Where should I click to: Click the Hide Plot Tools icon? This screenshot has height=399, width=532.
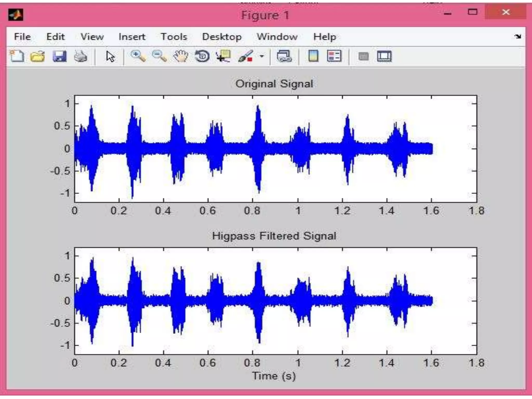[363, 56]
